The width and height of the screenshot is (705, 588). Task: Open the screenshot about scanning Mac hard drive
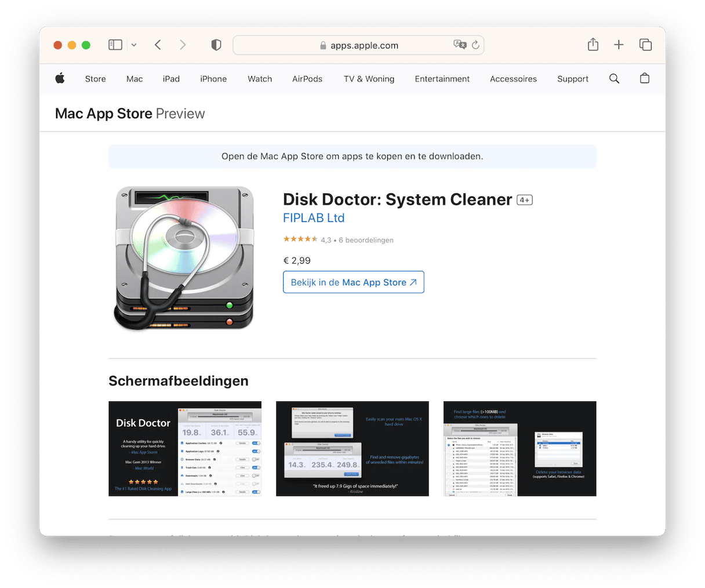coord(352,448)
